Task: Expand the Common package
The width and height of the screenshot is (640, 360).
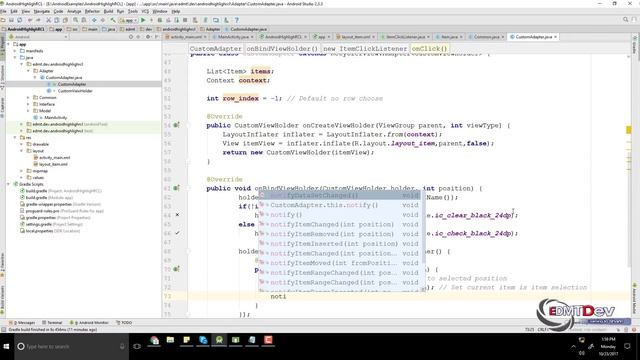Action: tap(29, 98)
